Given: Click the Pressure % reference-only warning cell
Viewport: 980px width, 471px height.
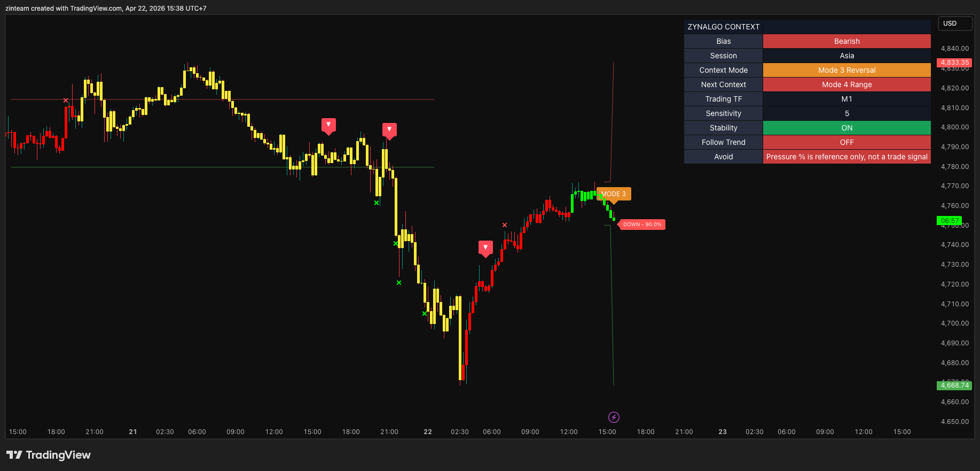Looking at the screenshot, I should [x=847, y=157].
